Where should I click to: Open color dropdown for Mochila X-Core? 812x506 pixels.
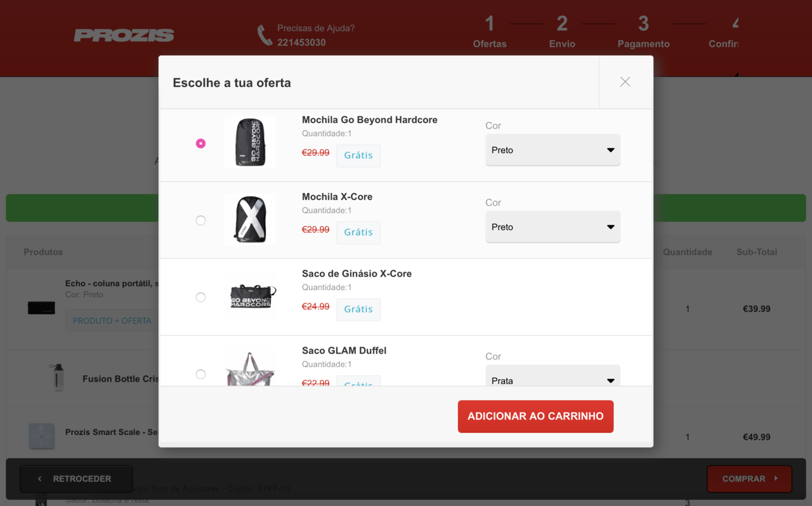553,227
